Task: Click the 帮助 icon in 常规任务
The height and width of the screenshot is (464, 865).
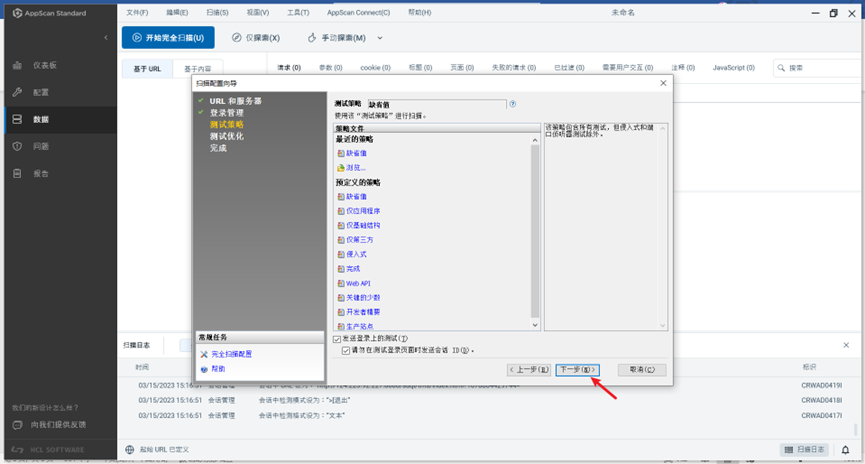Action: (204, 369)
